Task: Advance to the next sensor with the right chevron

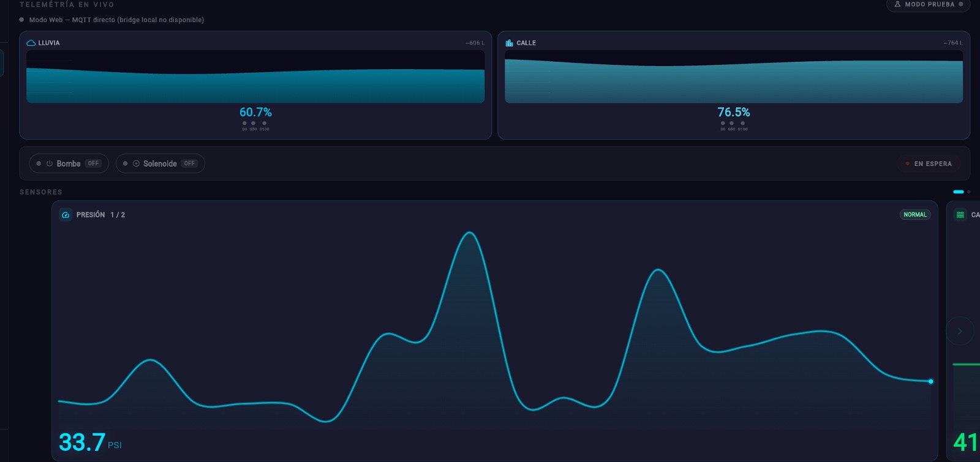Action: (960, 331)
